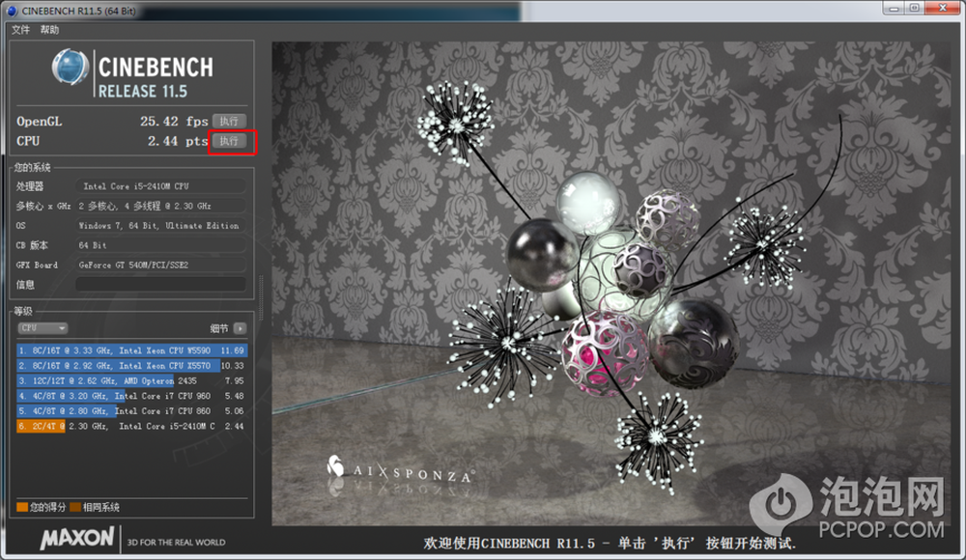This screenshot has width=966, height=560.
Task: Click the CB 版本 field showing 64 Bit
Action: 160,245
